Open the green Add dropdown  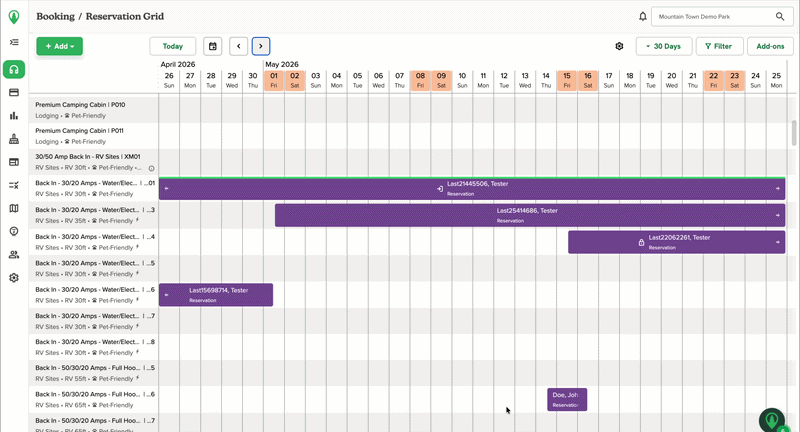click(59, 46)
